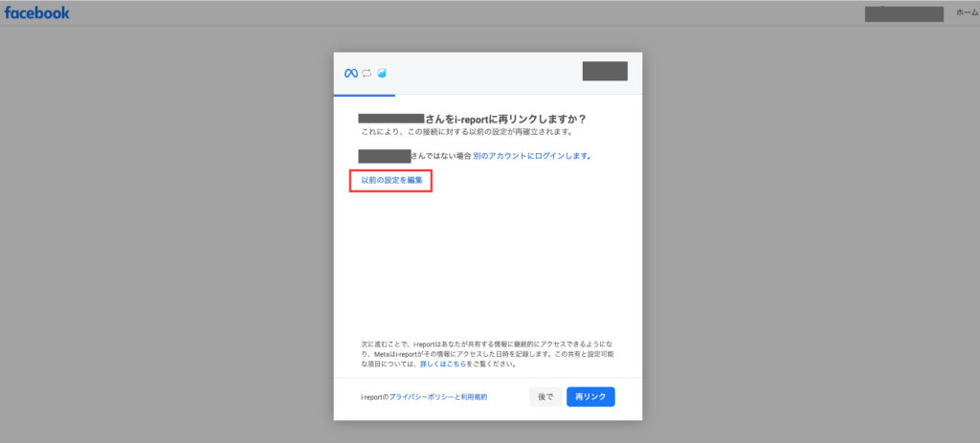The image size is (980, 443).
Task: Click the redacted account box in dialog header
Action: [x=605, y=71]
